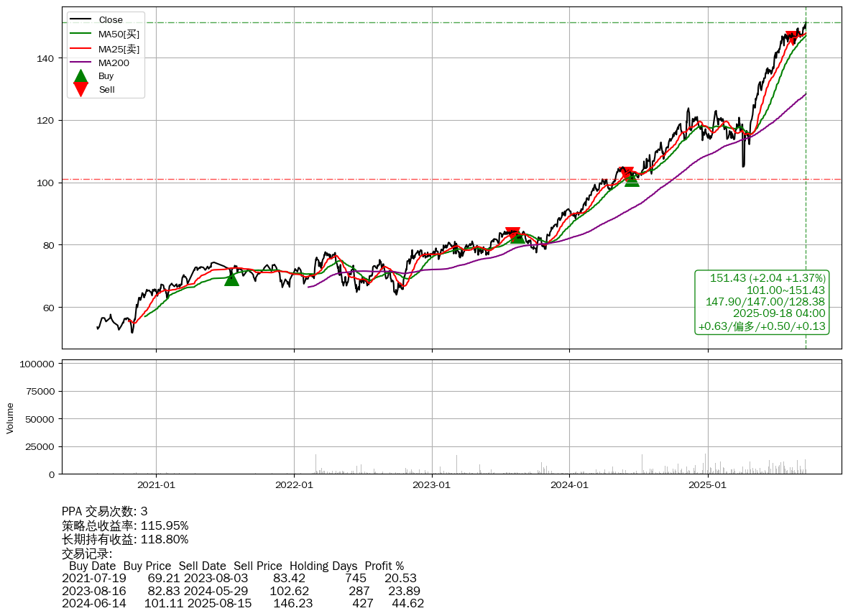The image size is (848, 616).
Task: Click the green MA50 line sample in legend
Action: point(81,34)
